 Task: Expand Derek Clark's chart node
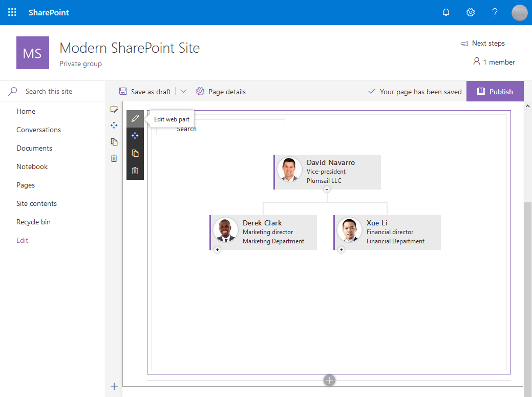pyautogui.click(x=217, y=249)
